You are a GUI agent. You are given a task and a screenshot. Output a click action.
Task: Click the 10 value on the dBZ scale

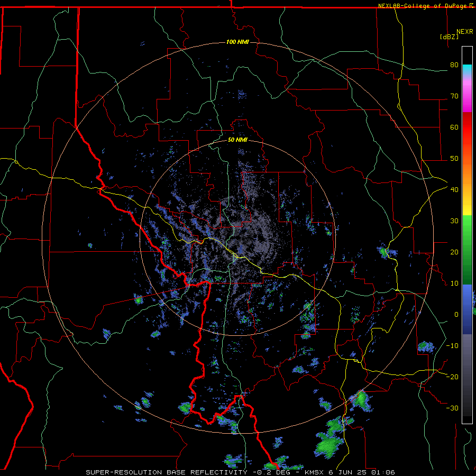(454, 283)
